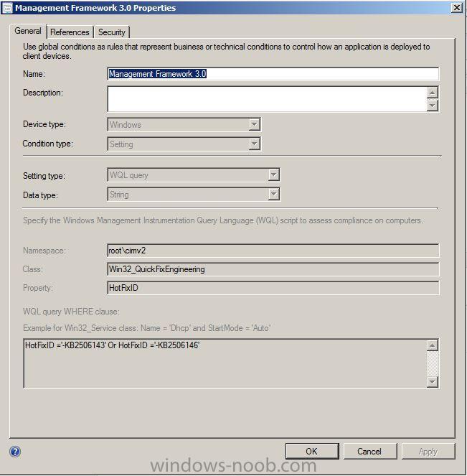This screenshot has width=467, height=476.
Task: Click the Description box scroll up arrow
Action: (433, 93)
